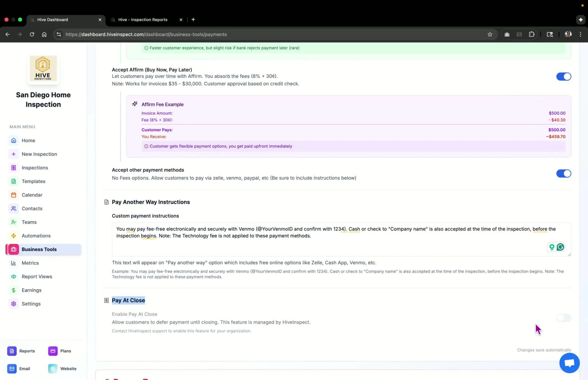Screen dimensions: 588x380
Task: Click the Reports button label
Action: 27,351
